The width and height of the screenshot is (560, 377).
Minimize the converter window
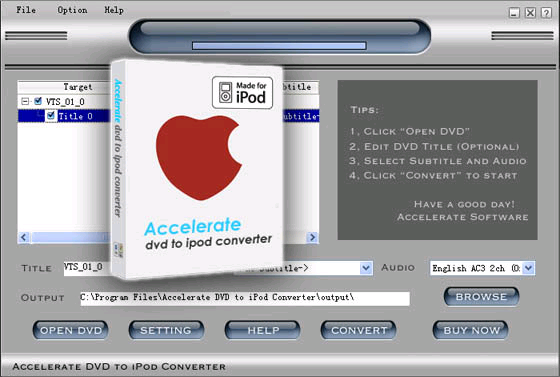click(x=514, y=13)
